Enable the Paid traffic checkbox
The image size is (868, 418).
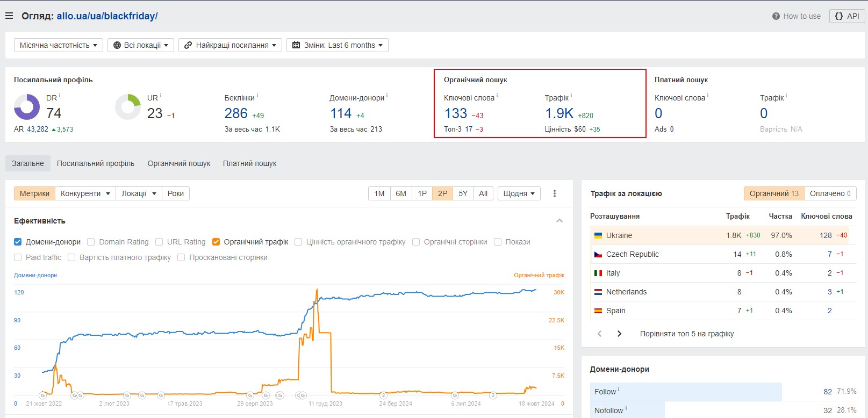point(18,257)
